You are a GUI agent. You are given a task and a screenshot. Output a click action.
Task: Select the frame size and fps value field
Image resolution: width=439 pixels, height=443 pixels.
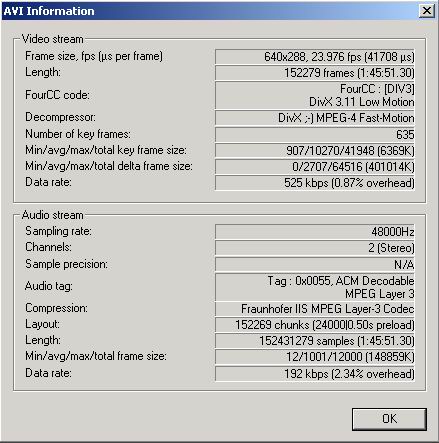(x=315, y=57)
